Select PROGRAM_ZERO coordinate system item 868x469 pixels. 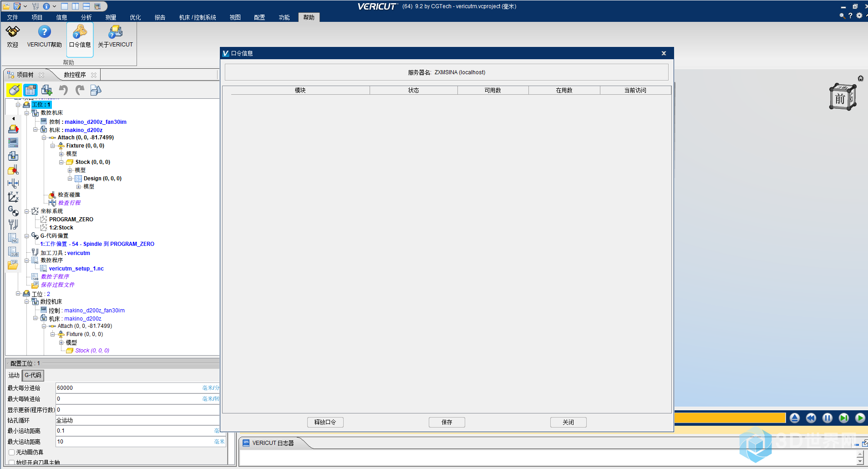coord(71,219)
